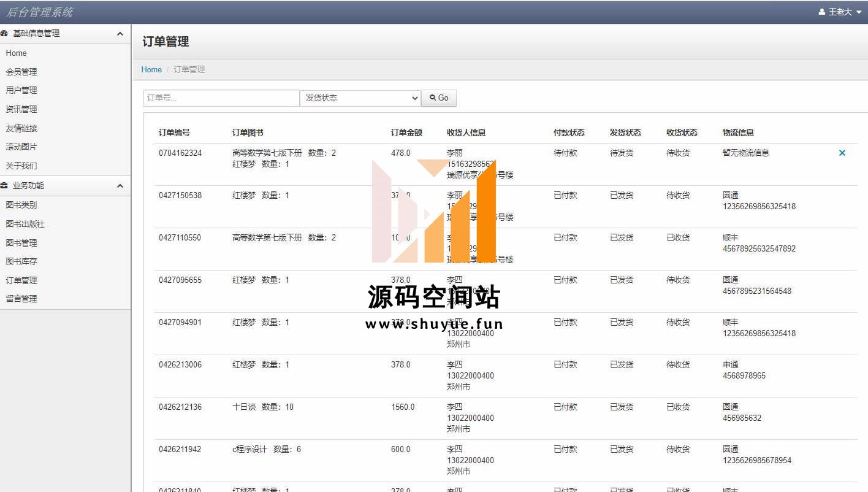The image size is (868, 492).
Task: Open Home in the sidebar
Action: point(17,53)
